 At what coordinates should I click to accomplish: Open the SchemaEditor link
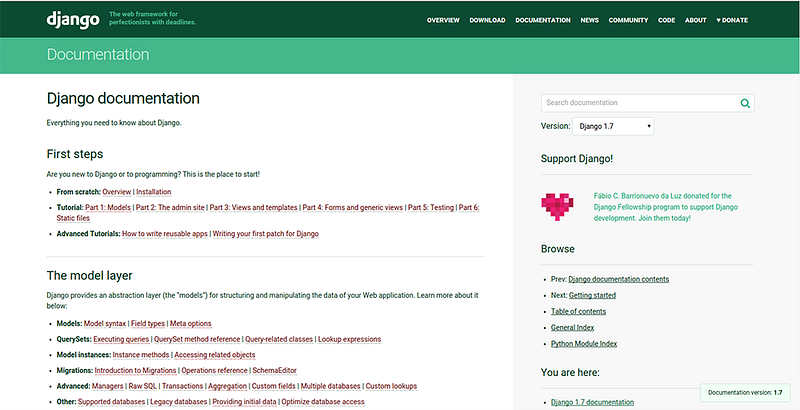click(x=274, y=371)
